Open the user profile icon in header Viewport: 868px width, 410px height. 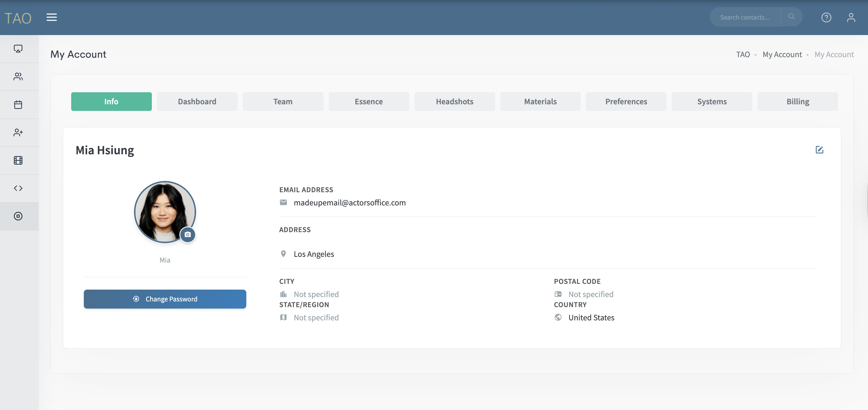pos(851,17)
